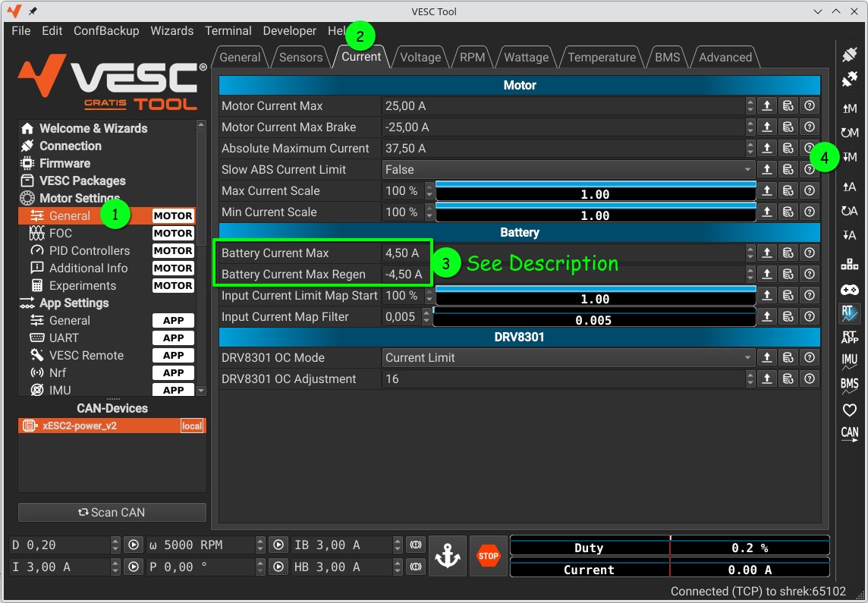This screenshot has height=603, width=868.
Task: Open PID Controllers page
Action: (x=107, y=250)
